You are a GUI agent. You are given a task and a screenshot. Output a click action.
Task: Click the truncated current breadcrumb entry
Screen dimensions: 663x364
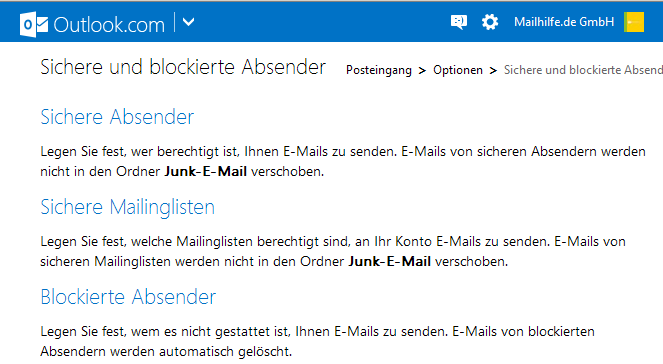click(583, 70)
